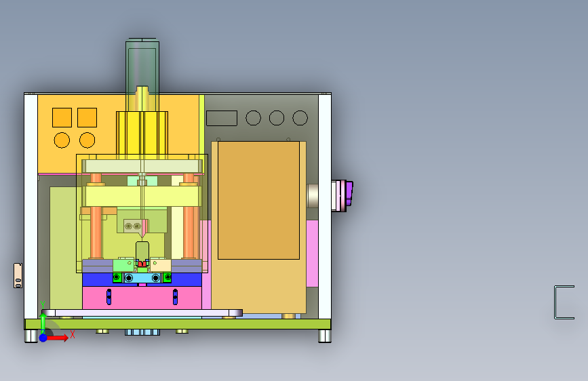The image size is (588, 381).
Task: Select the pink panel near right wall
Action: point(313,254)
